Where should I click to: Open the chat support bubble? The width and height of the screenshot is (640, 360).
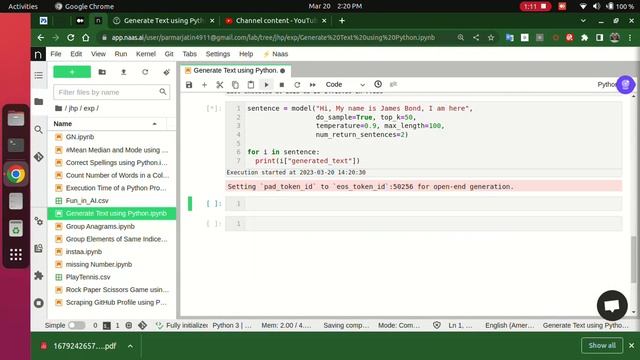coord(612,305)
